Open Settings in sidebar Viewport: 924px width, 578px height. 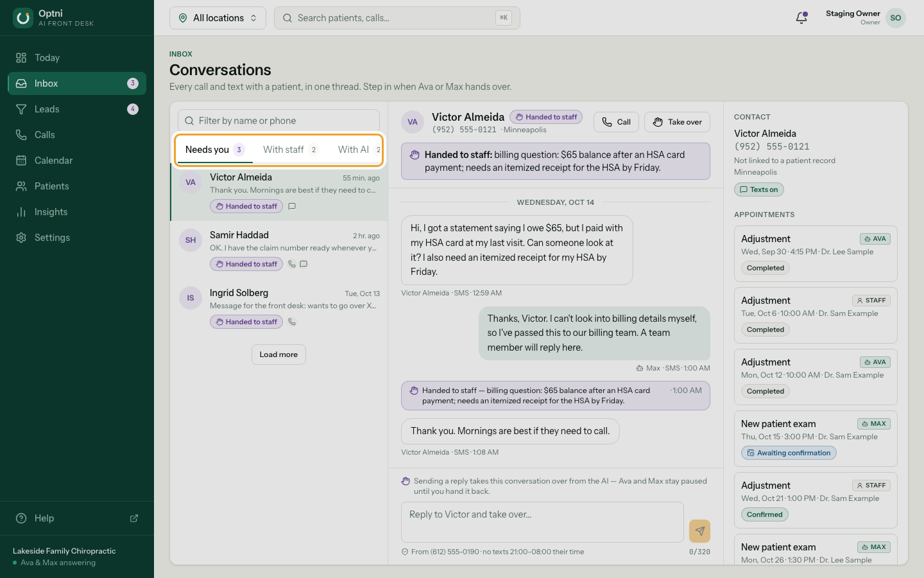click(x=77, y=238)
